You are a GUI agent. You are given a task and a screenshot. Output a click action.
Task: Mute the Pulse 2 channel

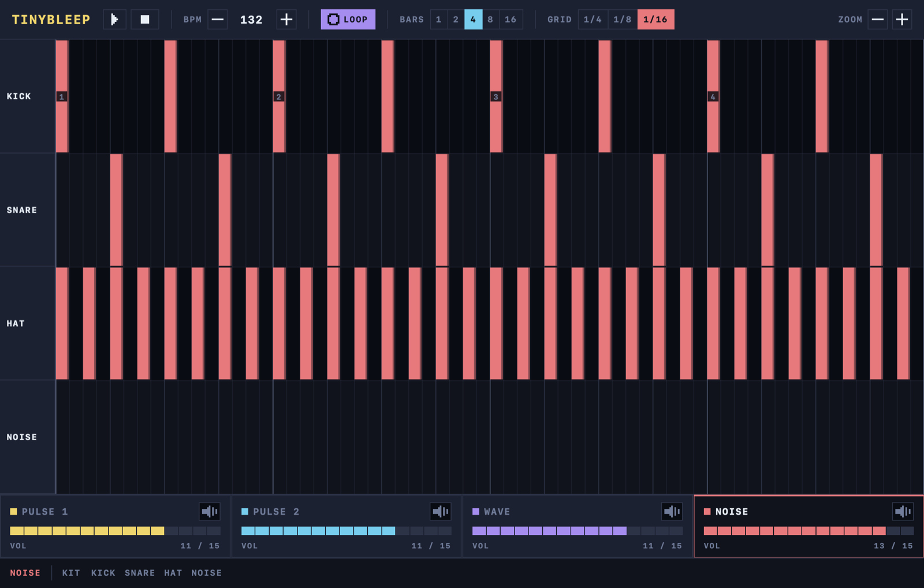coord(441,511)
